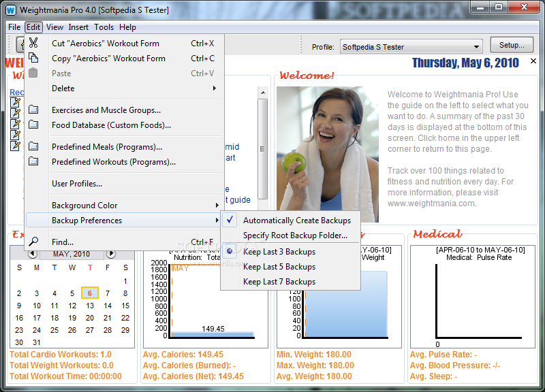This screenshot has width=545, height=392.
Task: Click Total Cardio Workouts: 1.0 text
Action: (x=61, y=354)
